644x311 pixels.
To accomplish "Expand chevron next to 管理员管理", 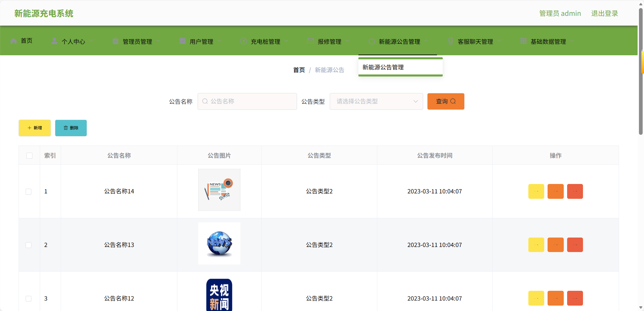I will [x=158, y=41].
